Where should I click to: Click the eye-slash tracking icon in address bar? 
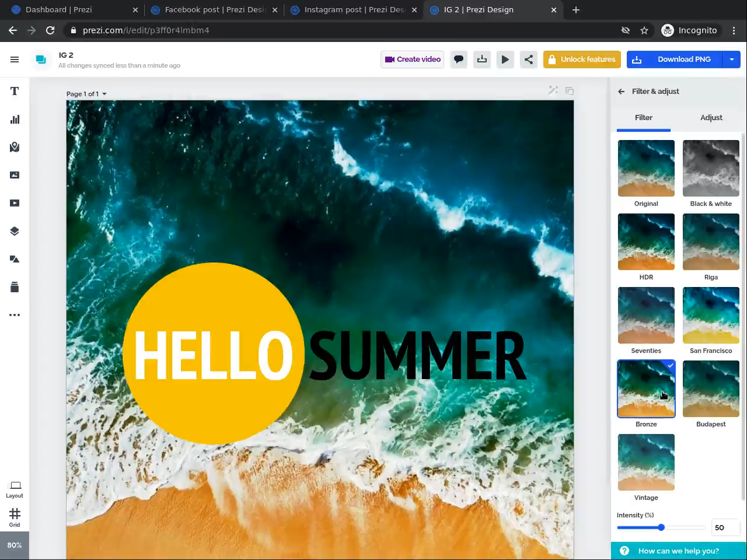point(626,30)
